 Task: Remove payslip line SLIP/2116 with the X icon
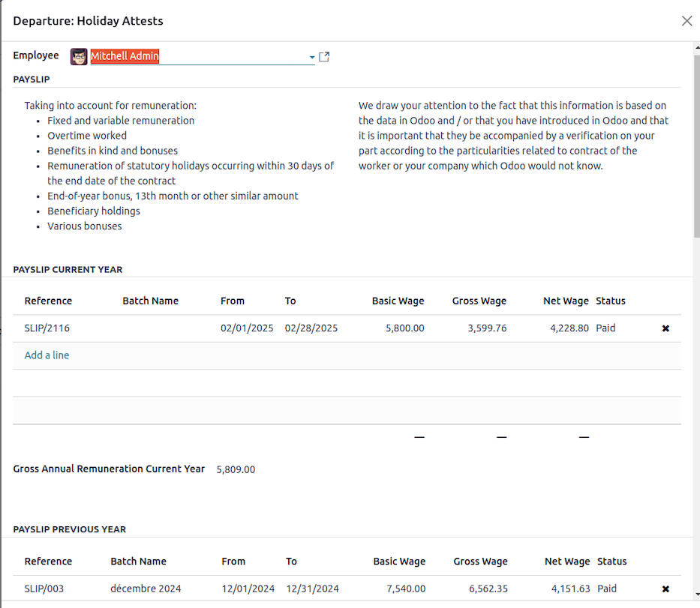[665, 328]
